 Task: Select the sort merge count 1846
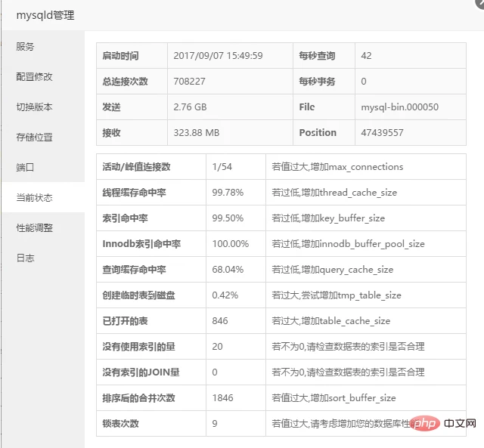(222, 397)
